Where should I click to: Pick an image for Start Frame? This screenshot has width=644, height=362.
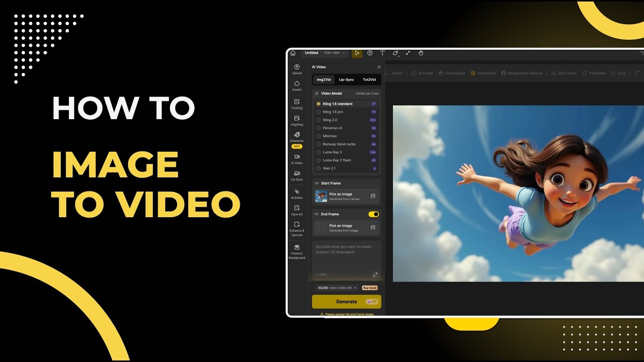347,196
